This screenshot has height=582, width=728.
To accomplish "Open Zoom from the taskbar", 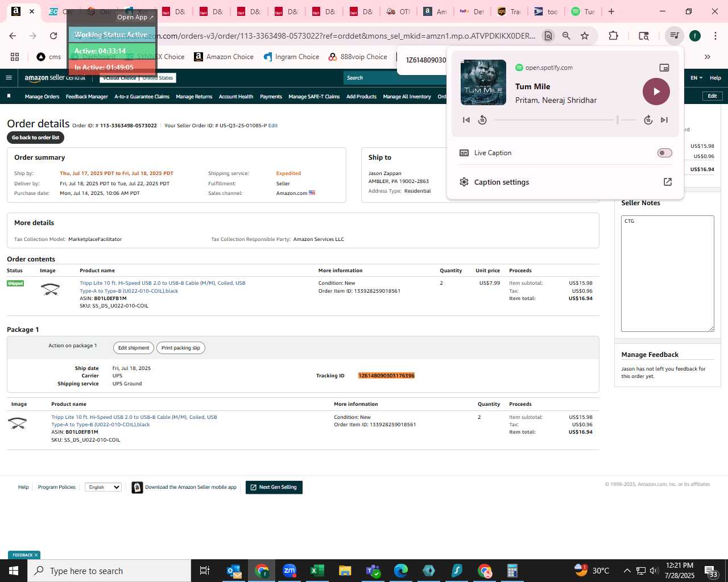I will [289, 571].
